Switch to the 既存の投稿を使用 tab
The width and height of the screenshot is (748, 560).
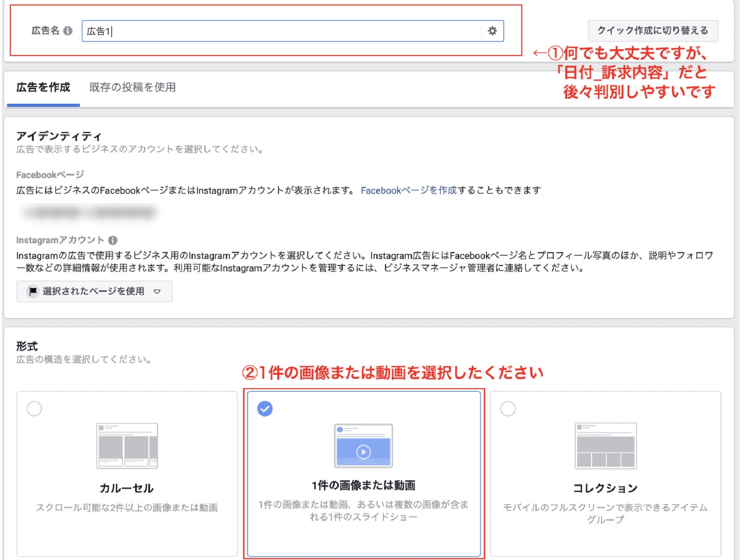tap(132, 88)
